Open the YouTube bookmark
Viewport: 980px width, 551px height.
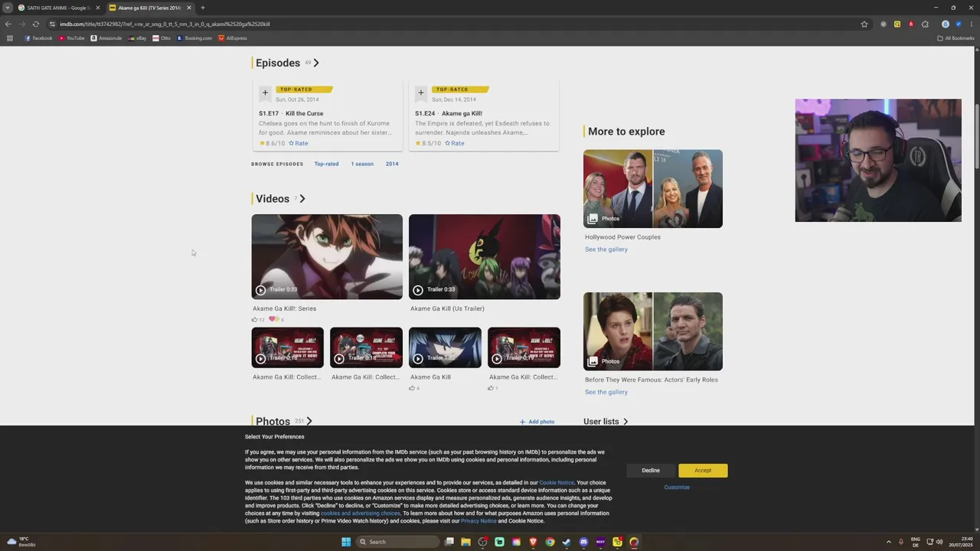tap(72, 38)
